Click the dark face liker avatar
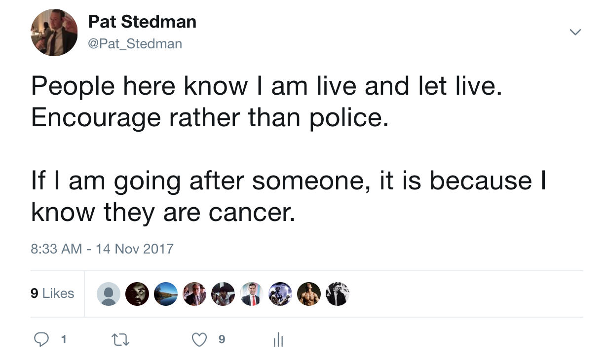605x364 pixels. [137, 294]
